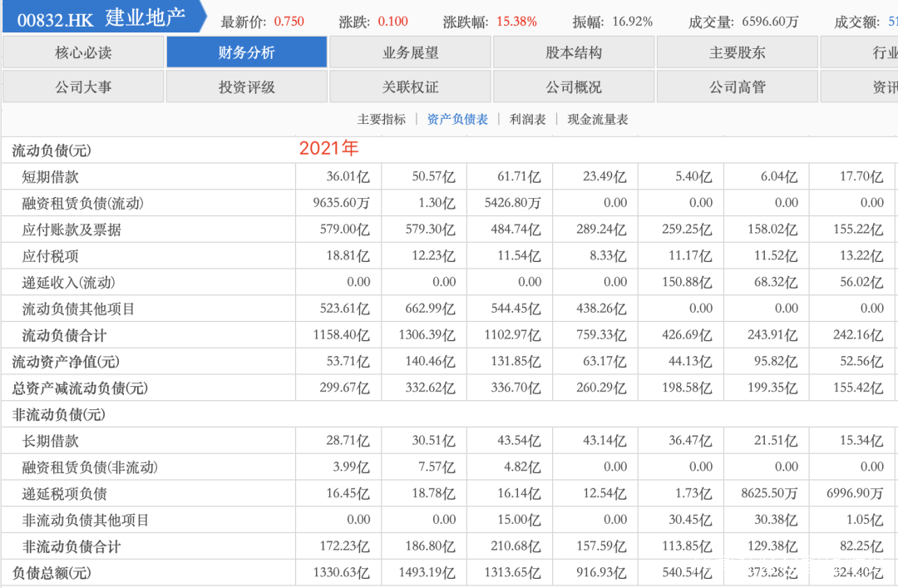Show the 现金流量表 statement
Screen dimensions: 898x588
click(x=598, y=120)
